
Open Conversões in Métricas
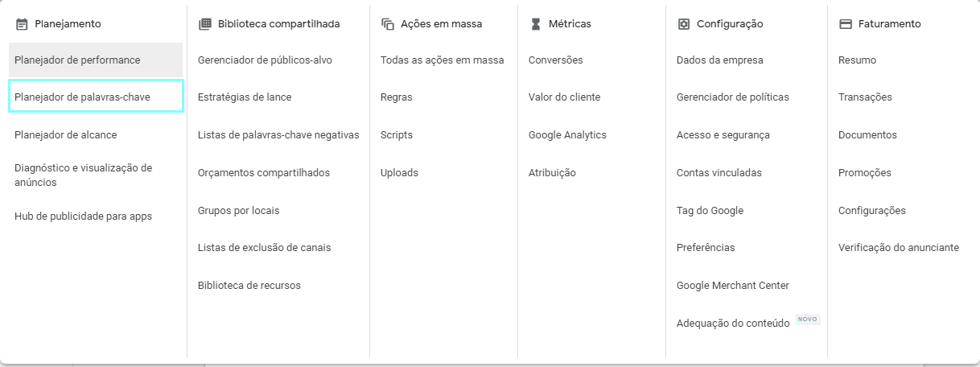coord(555,60)
